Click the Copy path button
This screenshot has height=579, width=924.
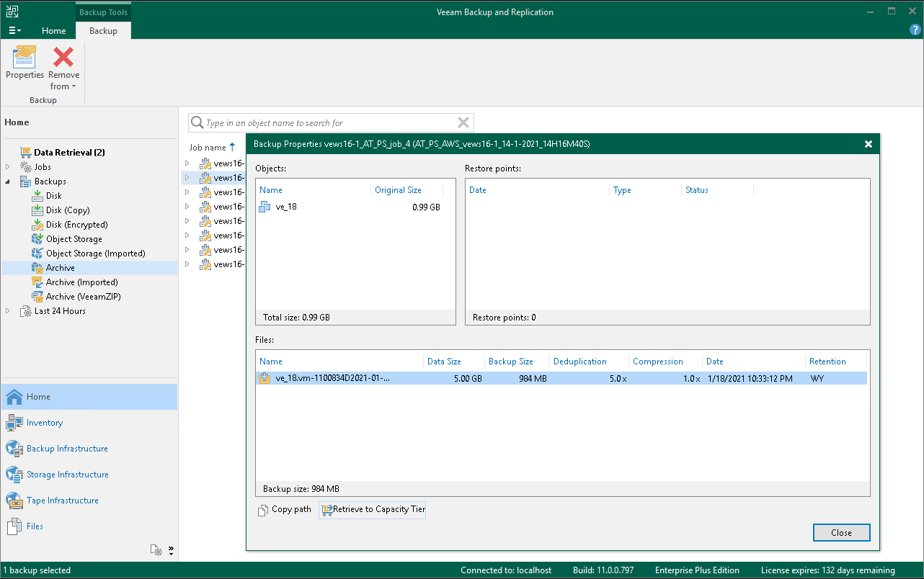[285, 510]
